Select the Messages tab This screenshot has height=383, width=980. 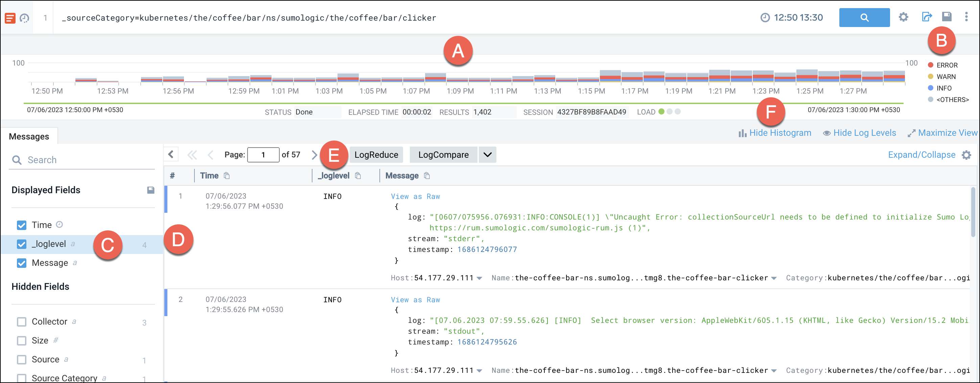29,136
